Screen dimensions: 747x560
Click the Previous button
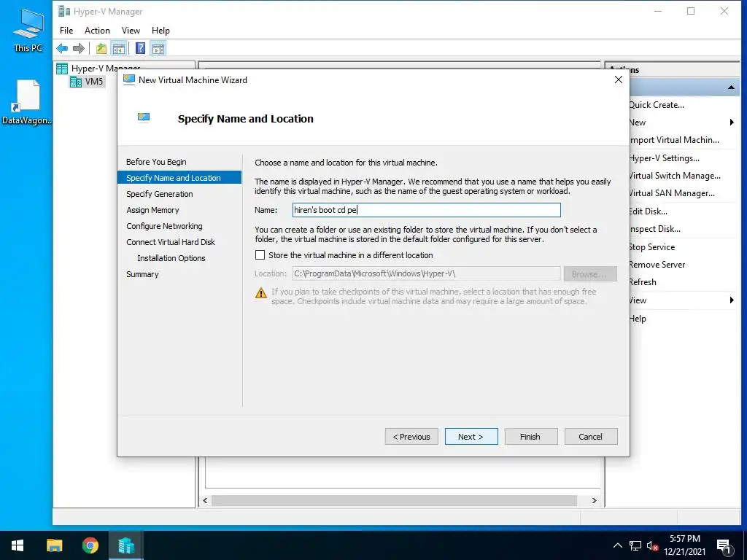[411, 437]
